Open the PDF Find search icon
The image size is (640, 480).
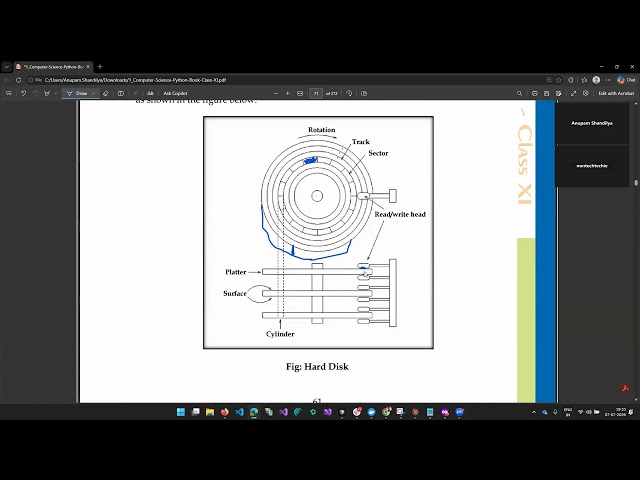click(519, 93)
